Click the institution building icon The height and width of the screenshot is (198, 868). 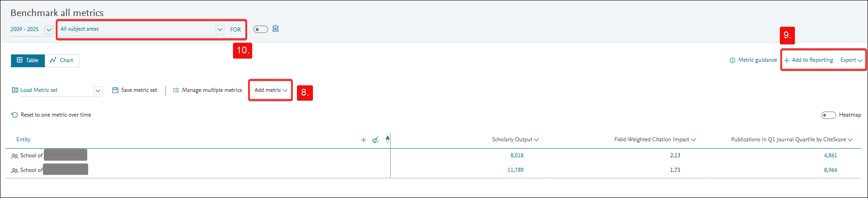click(275, 29)
